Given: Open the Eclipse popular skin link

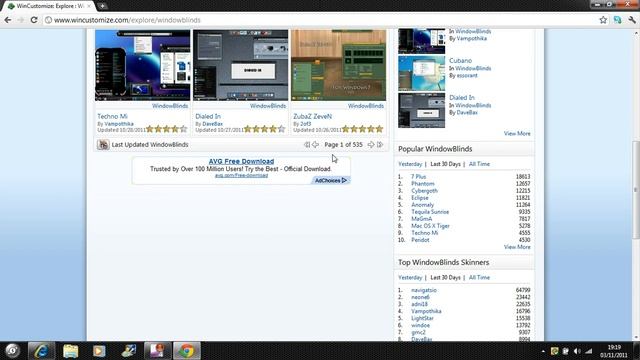Looking at the screenshot, I should (x=420, y=198).
